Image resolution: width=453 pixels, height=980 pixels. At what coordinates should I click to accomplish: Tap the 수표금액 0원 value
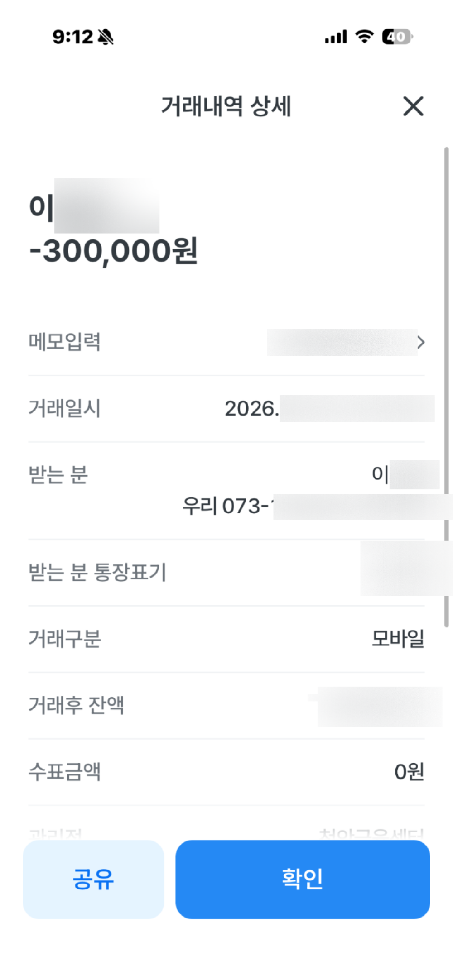coord(409,772)
